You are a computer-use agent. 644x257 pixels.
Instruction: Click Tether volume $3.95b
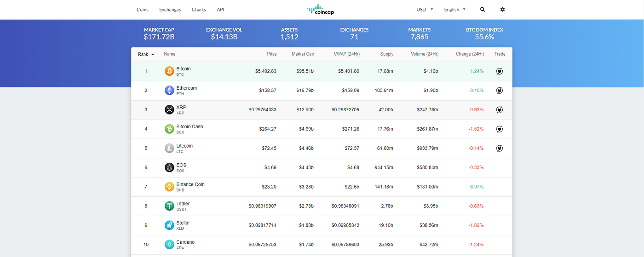(431, 206)
